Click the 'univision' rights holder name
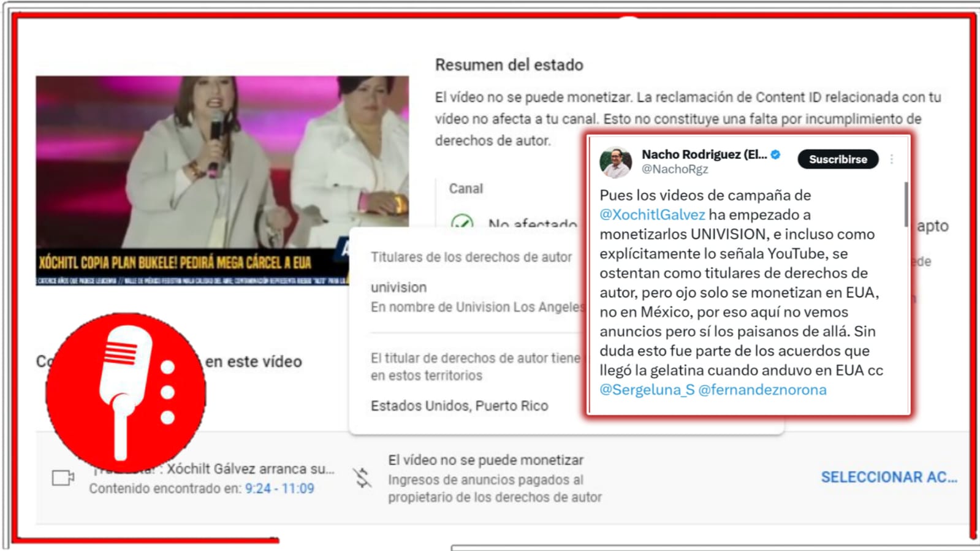 (x=398, y=287)
